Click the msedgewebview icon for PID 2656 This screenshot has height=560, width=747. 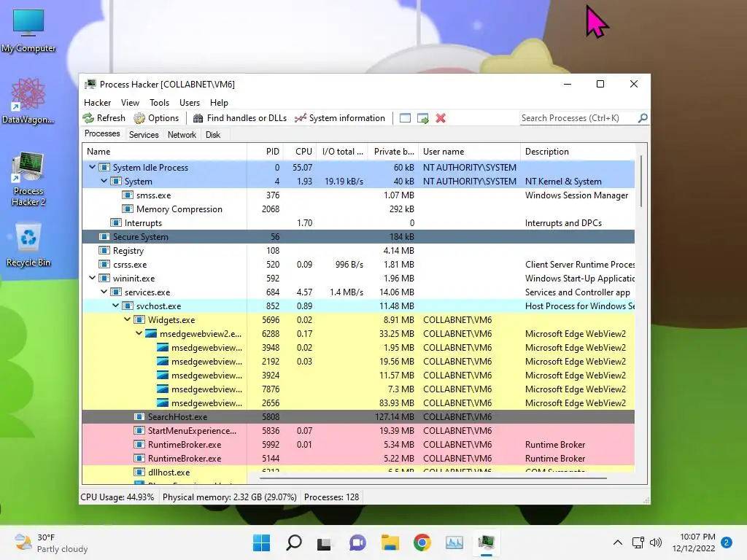163,402
